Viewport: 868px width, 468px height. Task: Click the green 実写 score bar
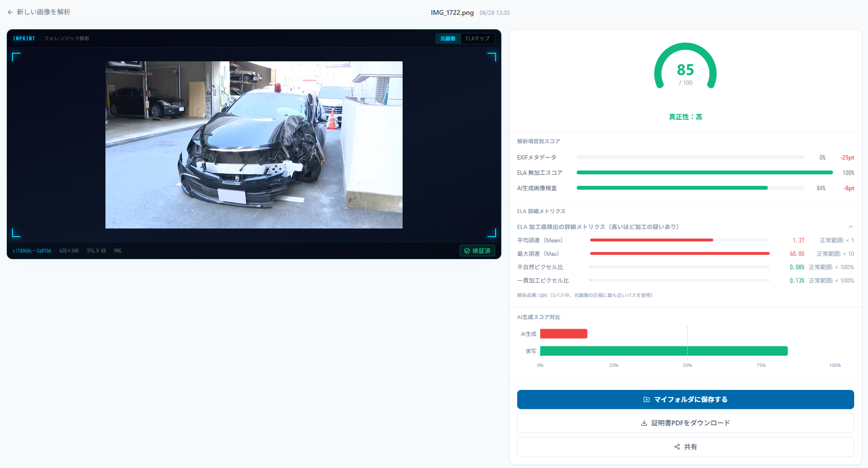664,351
